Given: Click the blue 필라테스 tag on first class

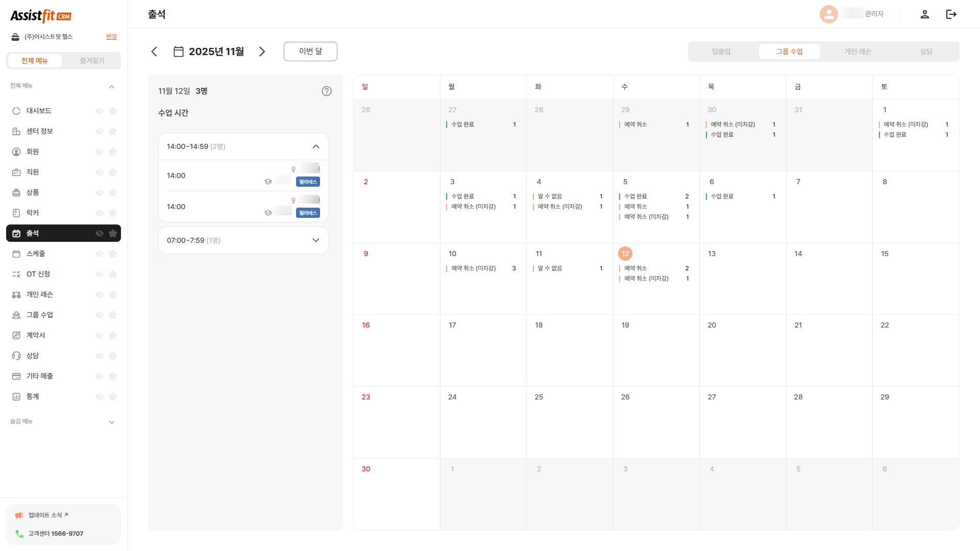Looking at the screenshot, I should pyautogui.click(x=308, y=182).
